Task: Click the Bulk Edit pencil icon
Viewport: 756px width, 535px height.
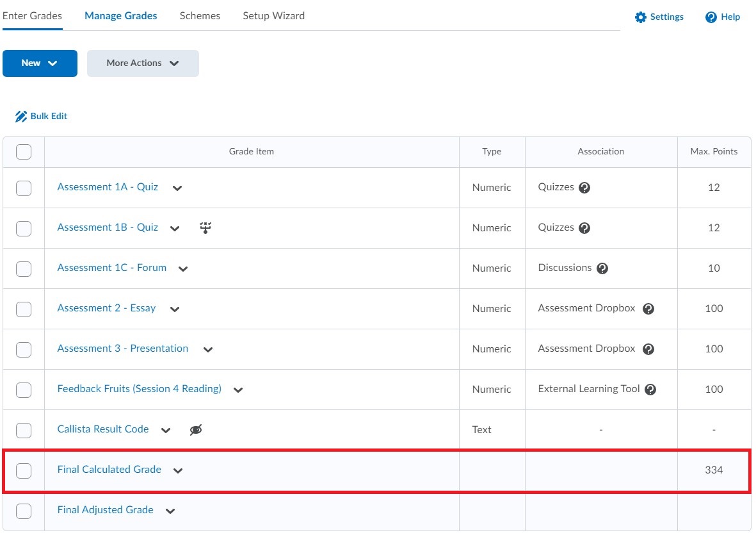Action: [20, 116]
